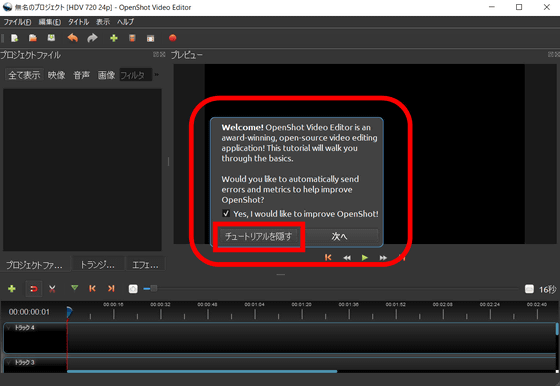The width and height of the screenshot is (560, 386).
Task: Select the 映像 filter button
Action: coord(56,75)
